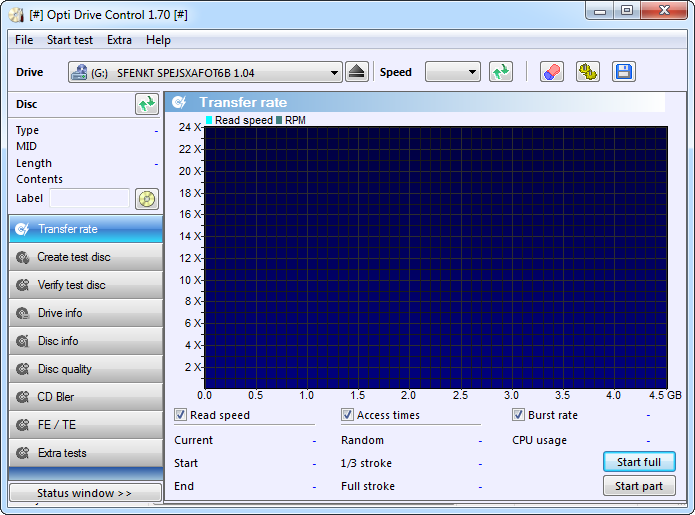Click the Current read speed label
This screenshot has height=515, width=695.
(x=193, y=440)
